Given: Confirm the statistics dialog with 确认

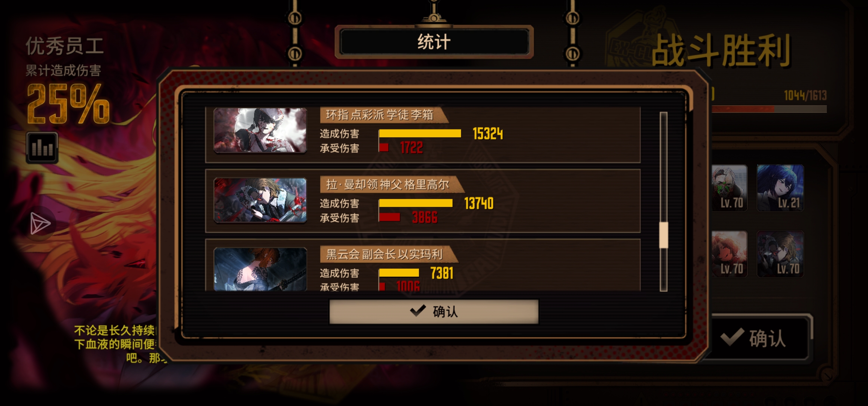Looking at the screenshot, I should click(x=434, y=311).
